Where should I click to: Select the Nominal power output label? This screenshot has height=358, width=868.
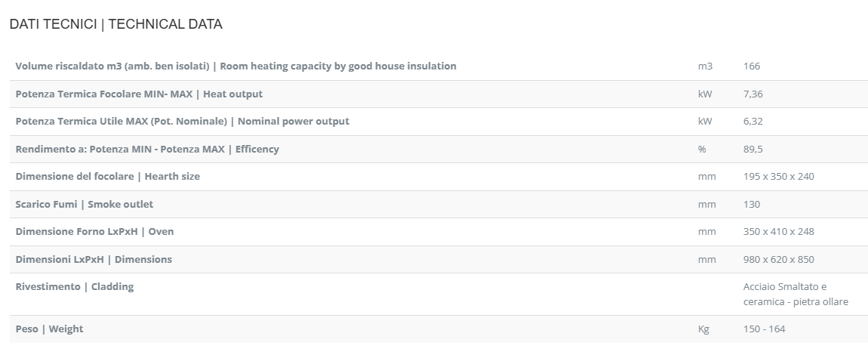pyautogui.click(x=182, y=122)
